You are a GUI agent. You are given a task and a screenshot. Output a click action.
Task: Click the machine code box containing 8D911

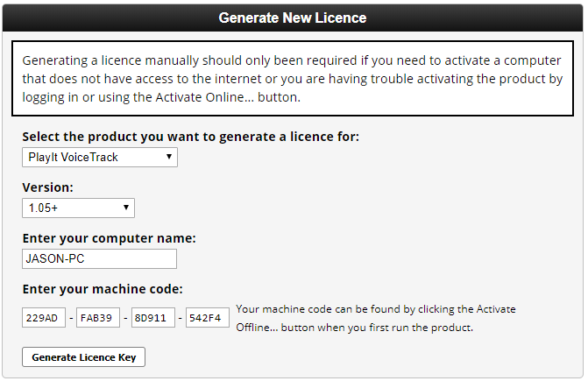tap(153, 318)
